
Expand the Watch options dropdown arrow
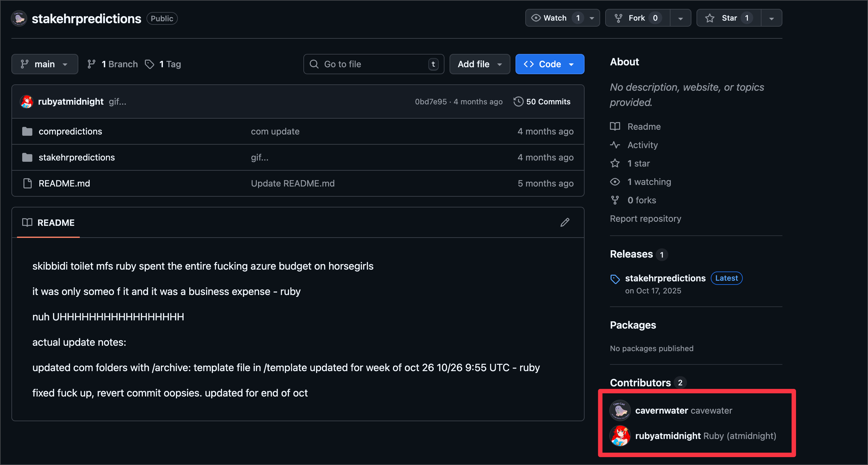(x=592, y=18)
